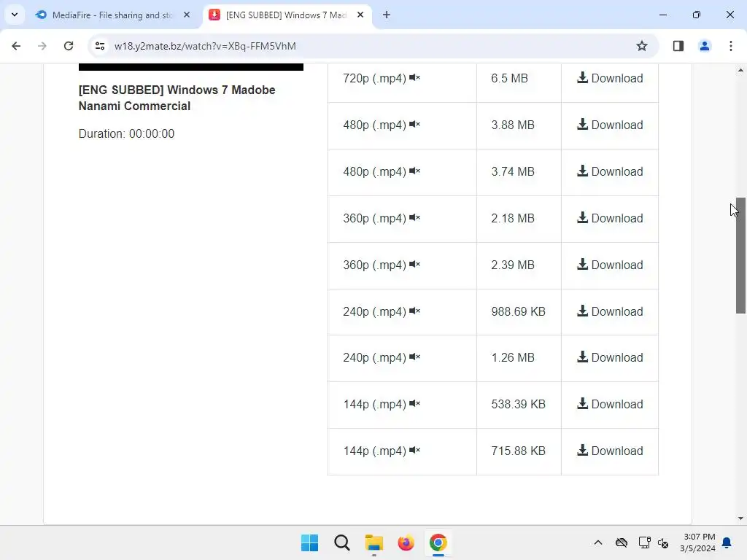Open File Explorer from the taskbar
The width and height of the screenshot is (747, 560).
[374, 542]
